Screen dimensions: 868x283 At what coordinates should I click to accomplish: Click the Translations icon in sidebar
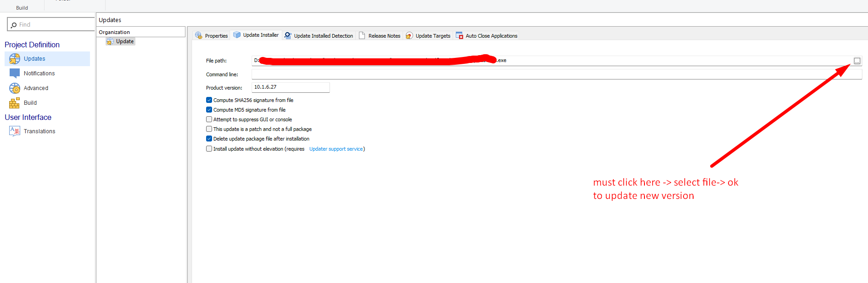(15, 131)
